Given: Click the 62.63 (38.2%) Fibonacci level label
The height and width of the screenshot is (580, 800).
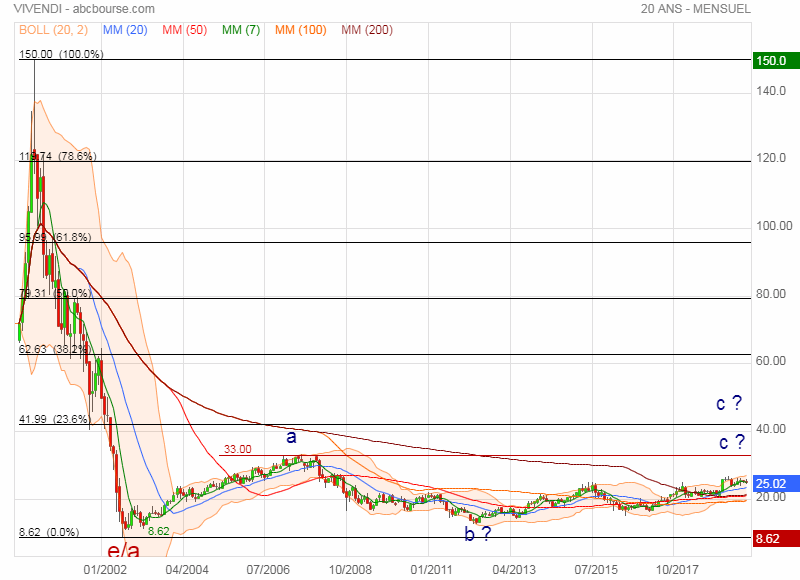Looking at the screenshot, I should pos(53,349).
